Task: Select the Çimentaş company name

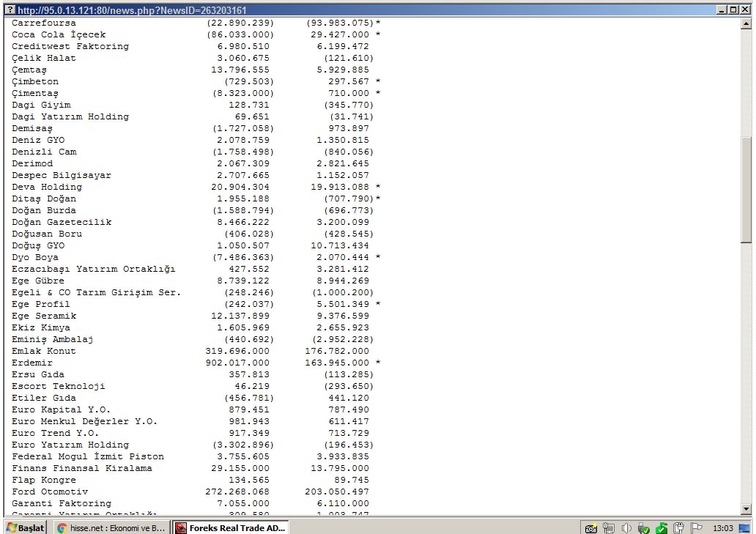Action: [x=35, y=94]
